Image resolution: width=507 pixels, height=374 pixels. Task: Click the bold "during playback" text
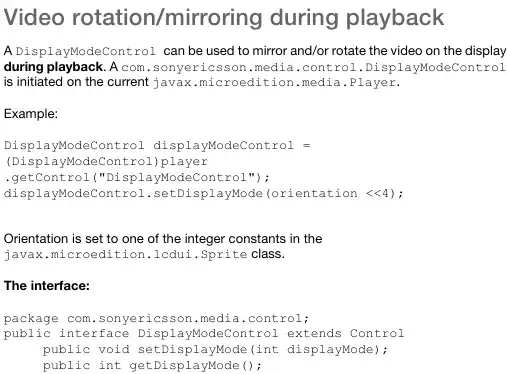coord(53,67)
